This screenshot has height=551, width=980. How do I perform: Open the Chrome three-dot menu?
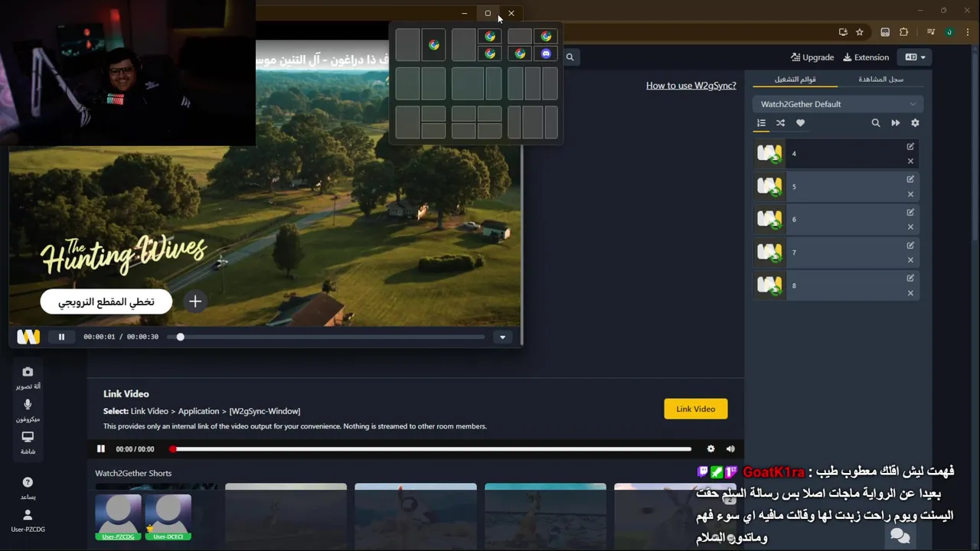(x=967, y=32)
